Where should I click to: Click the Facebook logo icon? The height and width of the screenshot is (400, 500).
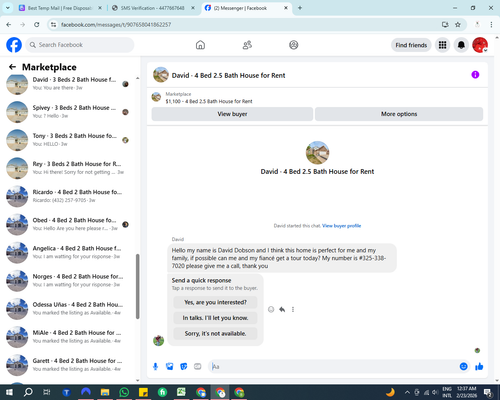tap(14, 45)
